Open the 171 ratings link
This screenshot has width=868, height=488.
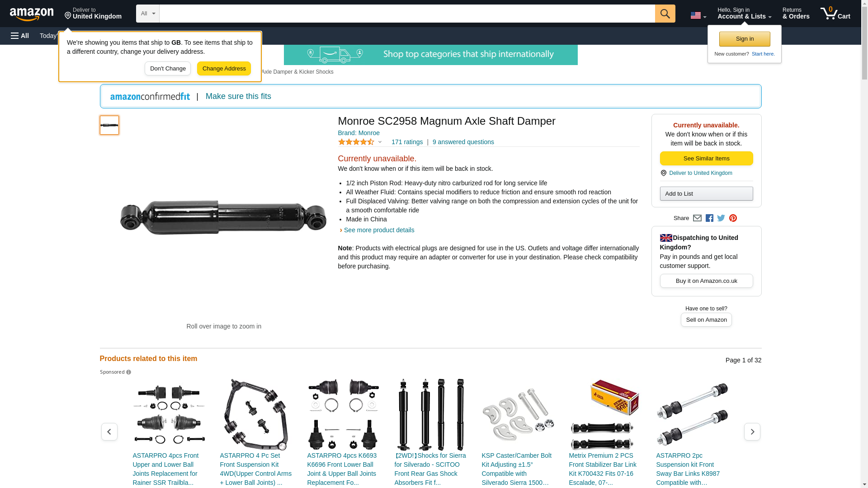[x=407, y=142]
